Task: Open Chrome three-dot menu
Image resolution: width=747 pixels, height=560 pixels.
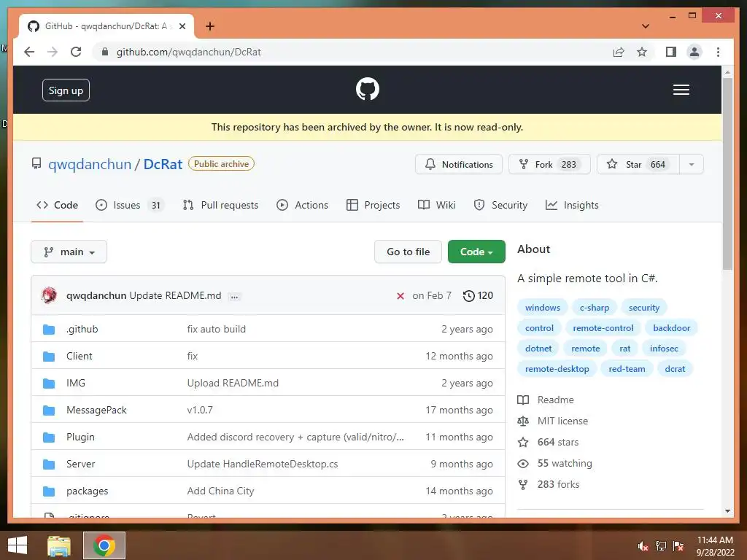Action: [x=718, y=52]
